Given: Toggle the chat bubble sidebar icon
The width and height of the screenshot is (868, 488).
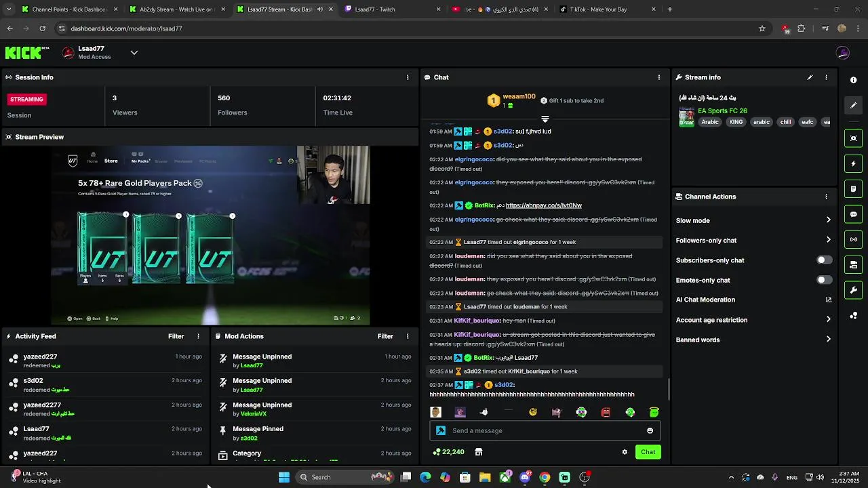Looking at the screenshot, I should click(x=853, y=214).
